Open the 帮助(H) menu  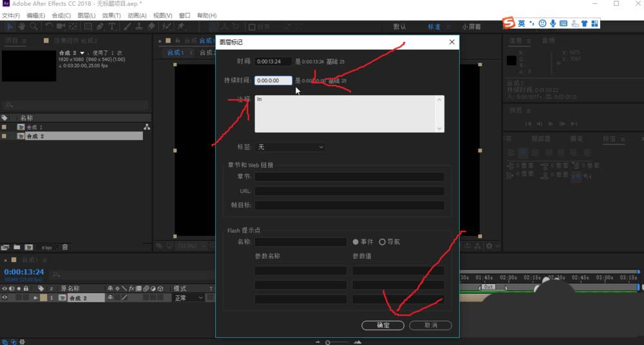tap(207, 15)
